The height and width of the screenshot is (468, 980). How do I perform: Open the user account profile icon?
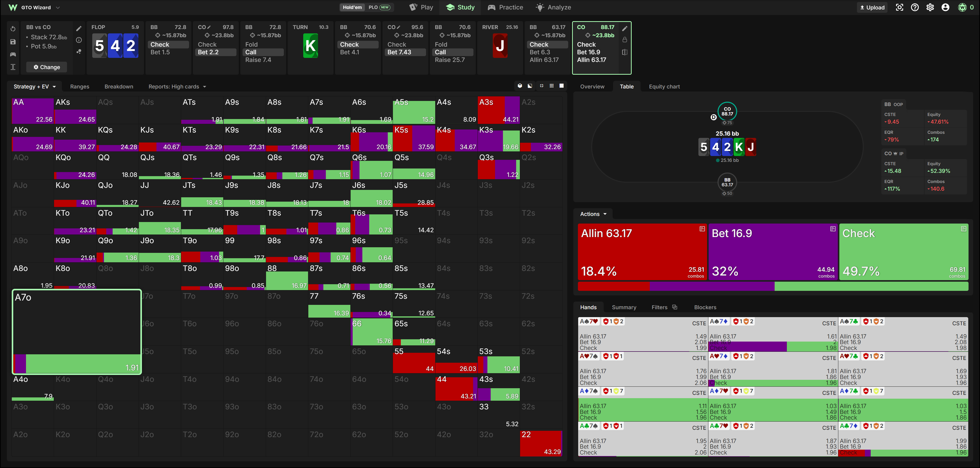945,7
